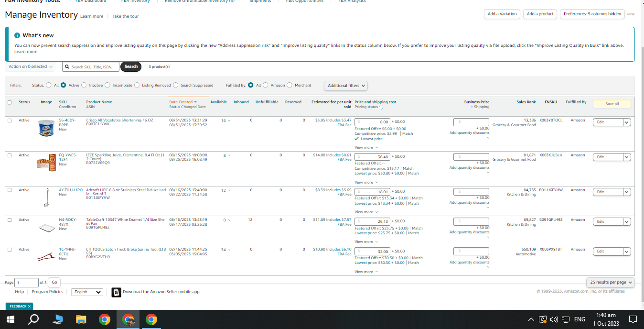The height and width of the screenshot is (329, 644).
Task: Open Windows taskbar search
Action: 33,319
